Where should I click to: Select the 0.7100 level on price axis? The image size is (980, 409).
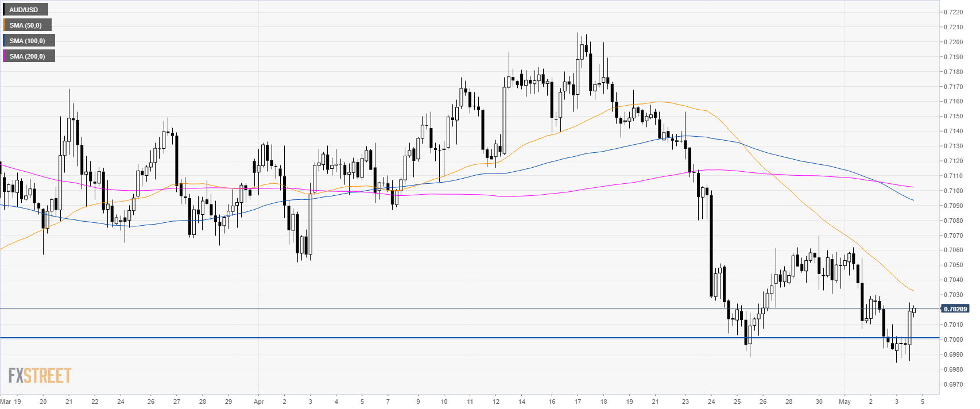(953, 191)
